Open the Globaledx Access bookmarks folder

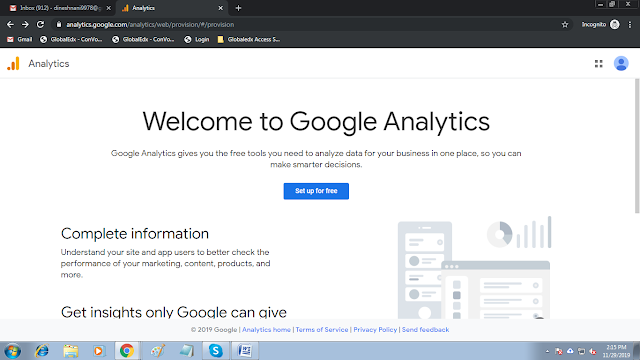coord(249,40)
